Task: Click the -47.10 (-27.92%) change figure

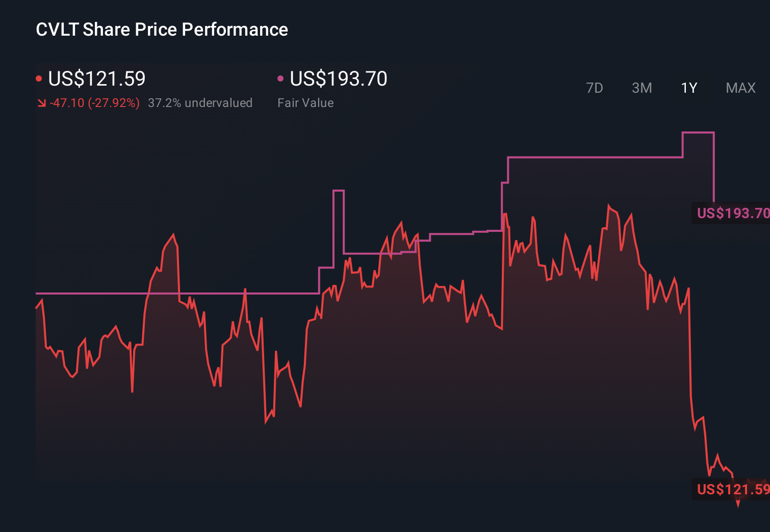Action: 95,103
